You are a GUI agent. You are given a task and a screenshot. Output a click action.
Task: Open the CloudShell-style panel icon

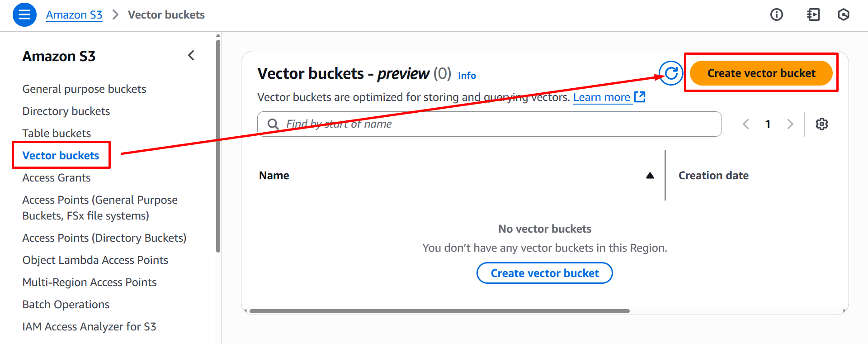(813, 15)
